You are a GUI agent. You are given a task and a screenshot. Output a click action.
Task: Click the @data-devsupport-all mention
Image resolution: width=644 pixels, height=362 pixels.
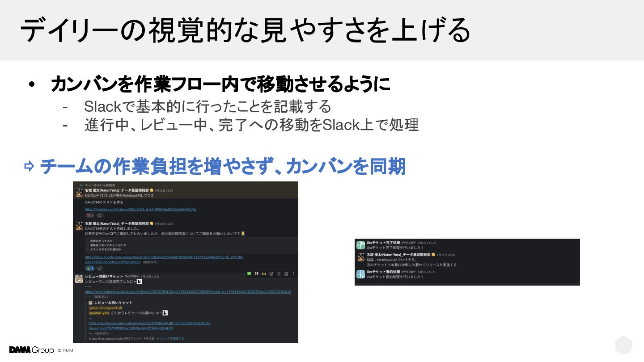pyautogui.click(x=105, y=308)
